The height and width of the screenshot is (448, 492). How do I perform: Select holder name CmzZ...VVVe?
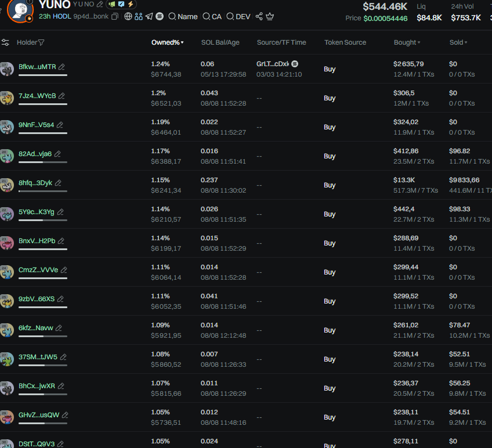click(38, 270)
